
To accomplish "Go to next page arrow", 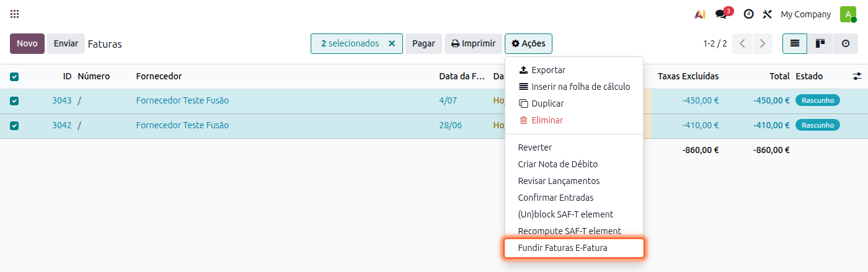I will point(763,44).
